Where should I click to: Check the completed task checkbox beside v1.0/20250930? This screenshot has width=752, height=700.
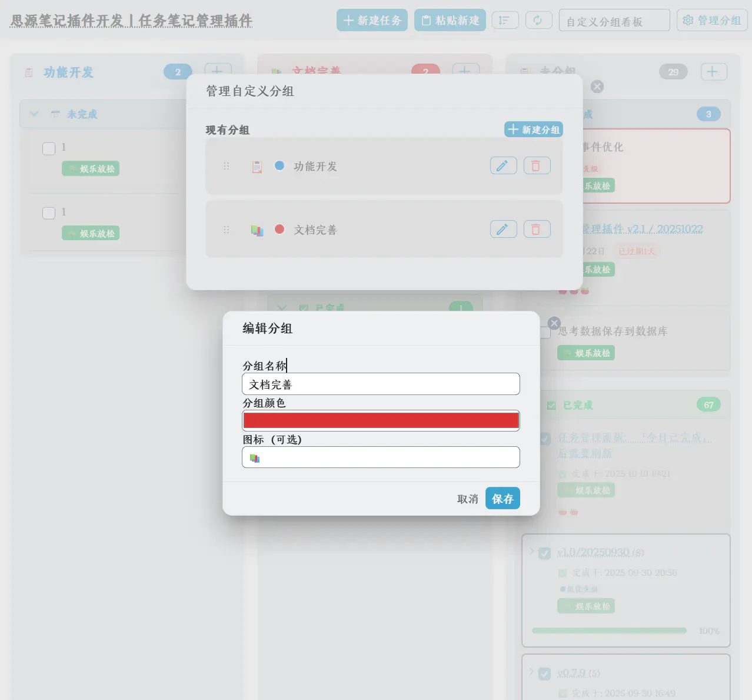click(544, 552)
